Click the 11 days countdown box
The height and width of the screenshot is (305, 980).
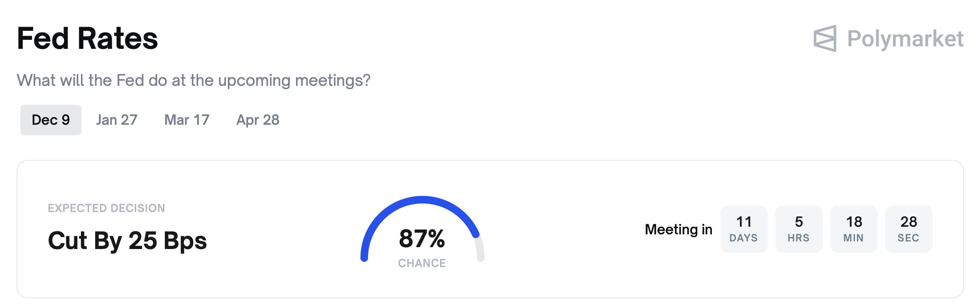click(744, 229)
